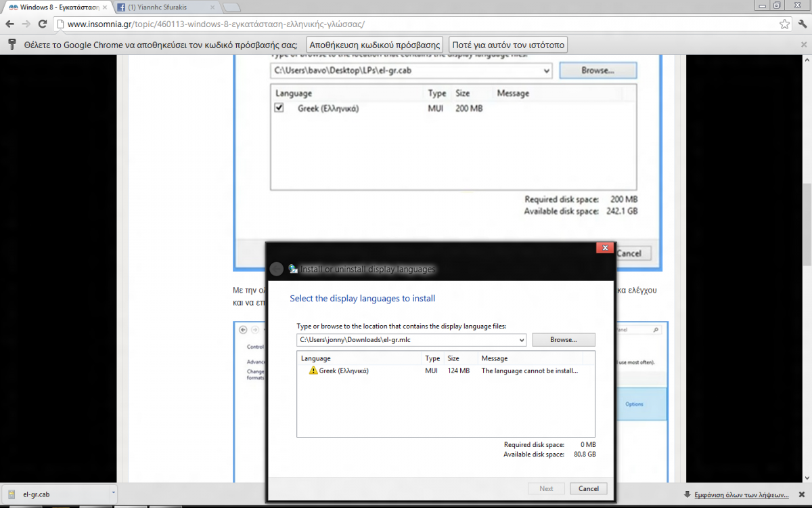Expand the el-gr.mlc path dropdown

pos(520,339)
